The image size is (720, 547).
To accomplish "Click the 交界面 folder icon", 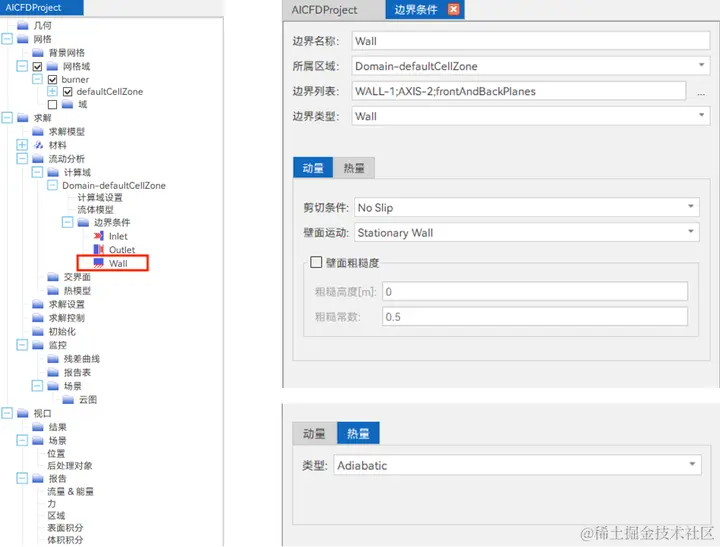I will 53,277.
